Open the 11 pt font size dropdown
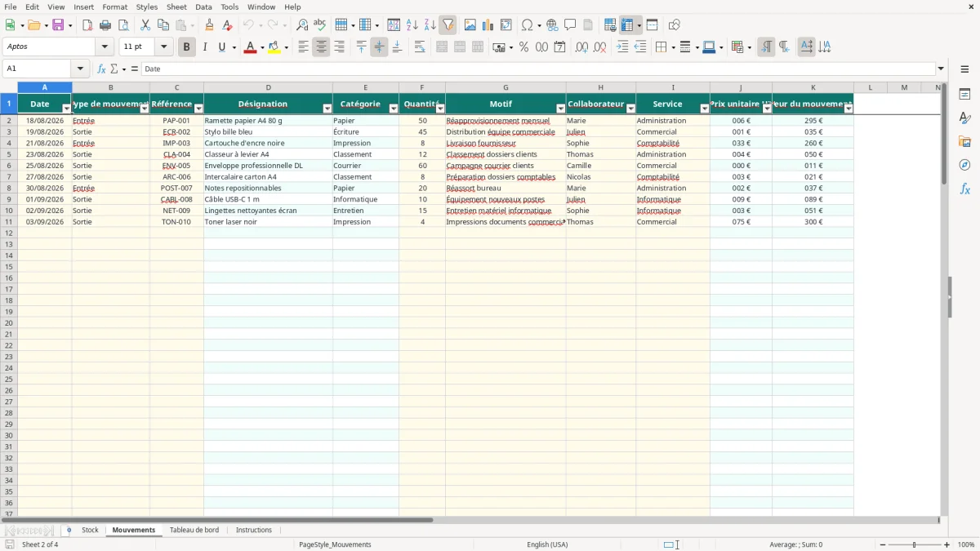This screenshot has height=551, width=980. click(x=163, y=47)
